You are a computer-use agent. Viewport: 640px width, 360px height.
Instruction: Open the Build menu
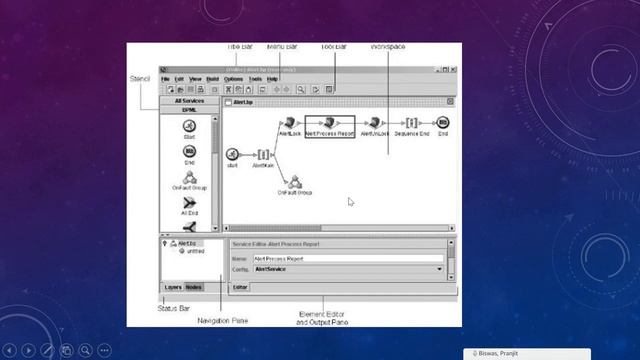click(x=213, y=79)
